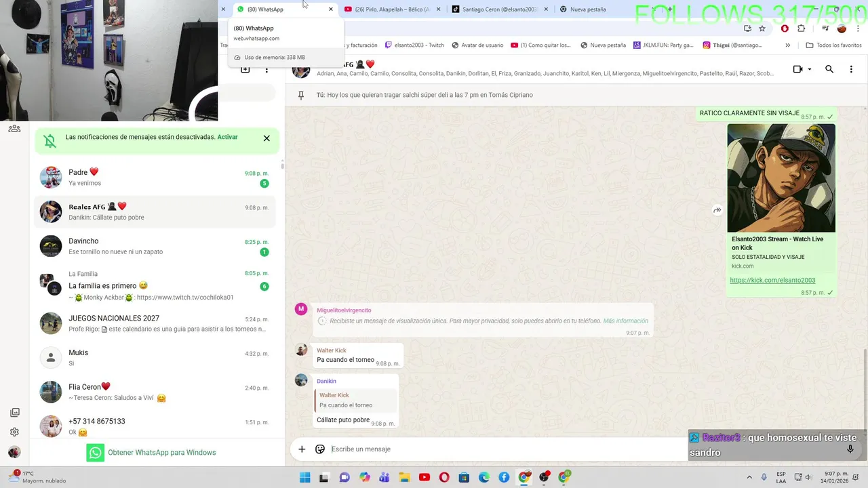The width and height of the screenshot is (868, 488).
Task: Open the Mukis chat
Action: [x=155, y=358]
